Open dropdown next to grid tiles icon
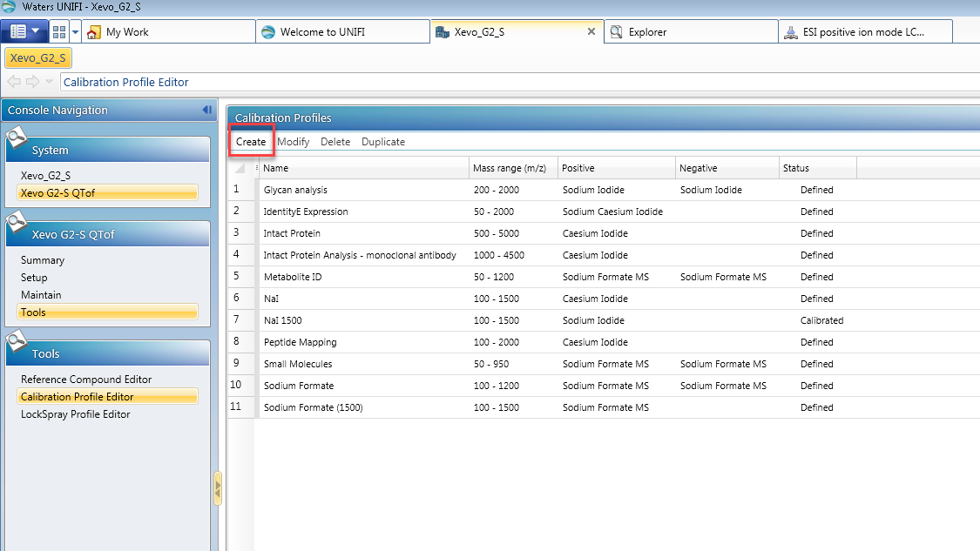 tap(75, 32)
